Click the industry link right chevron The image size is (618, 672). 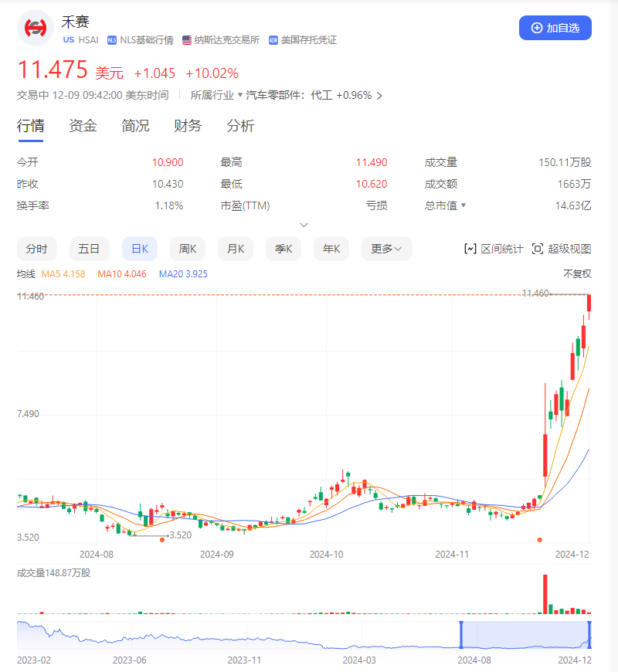click(x=379, y=96)
